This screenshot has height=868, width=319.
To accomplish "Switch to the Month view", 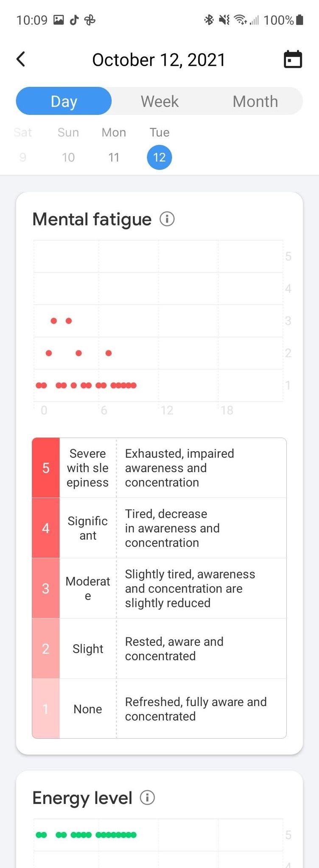I will [255, 101].
